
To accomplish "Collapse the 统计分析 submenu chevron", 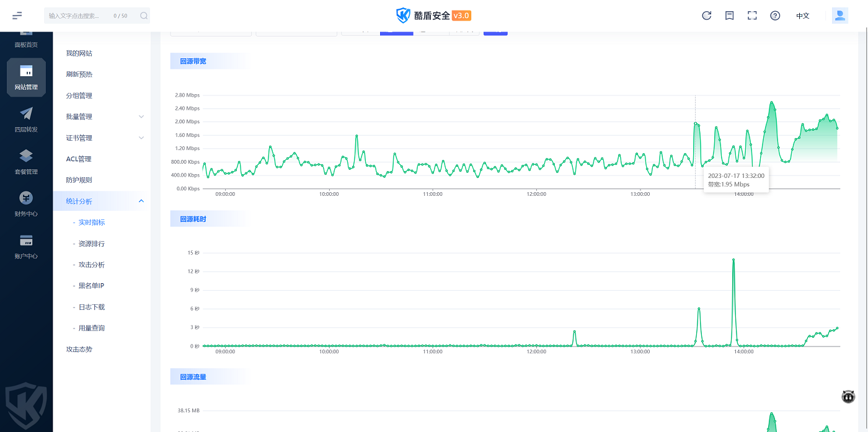I will coord(141,201).
